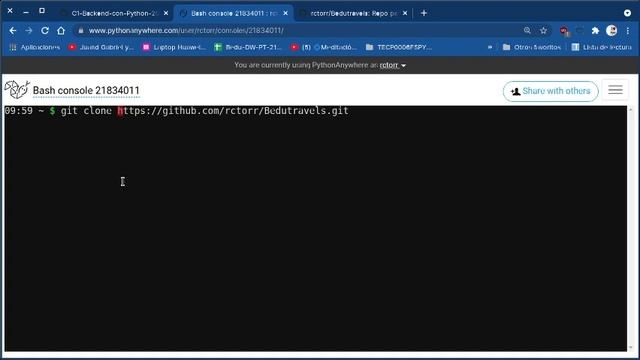Image resolution: width=640 pixels, height=360 pixels.
Task: Close the C1-Backend-con-Python tab
Action: 166,13
